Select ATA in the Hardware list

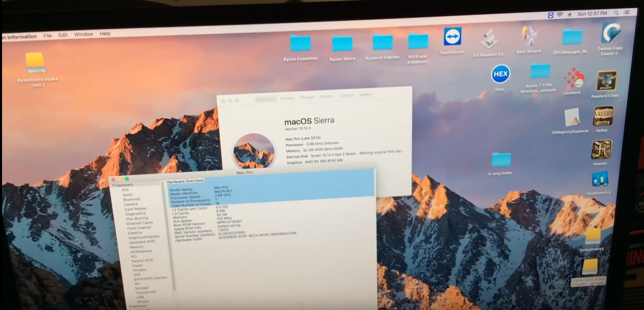(x=125, y=190)
